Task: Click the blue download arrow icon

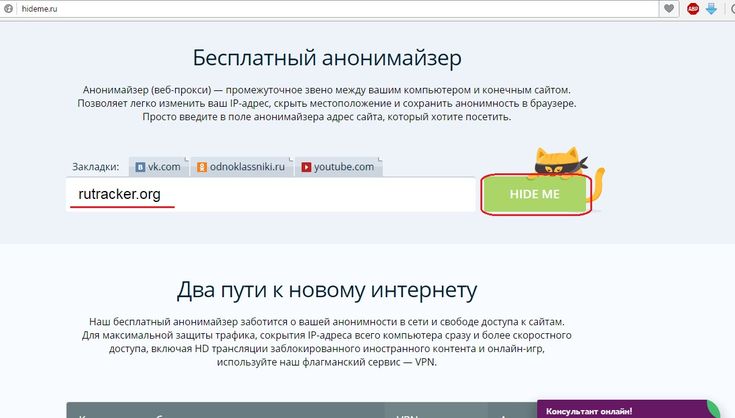Action: [x=711, y=9]
